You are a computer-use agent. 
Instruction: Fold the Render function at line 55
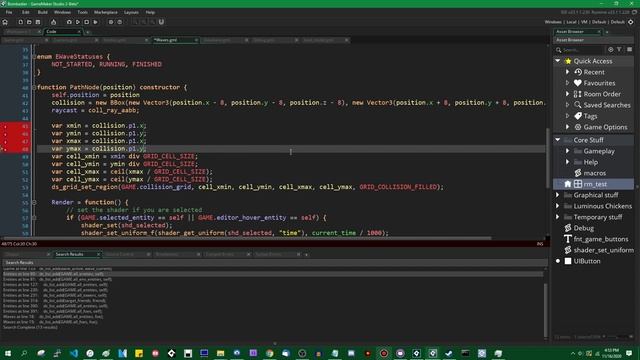click(34, 202)
